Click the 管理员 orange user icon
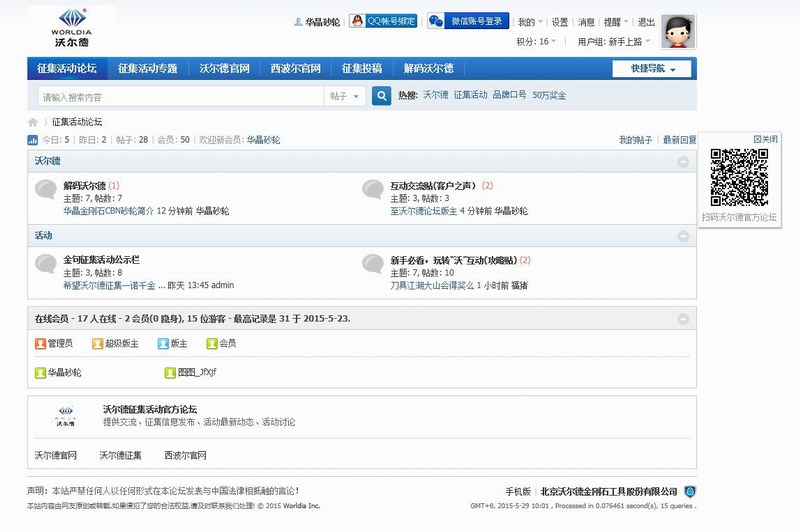This screenshot has width=800, height=532. (x=40, y=344)
